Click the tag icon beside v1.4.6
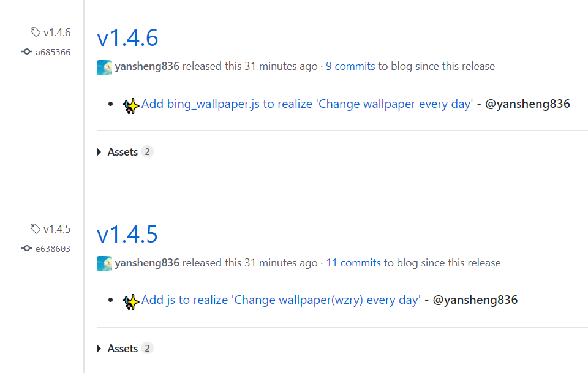Image resolution: width=588 pixels, height=373 pixels. pyautogui.click(x=36, y=32)
